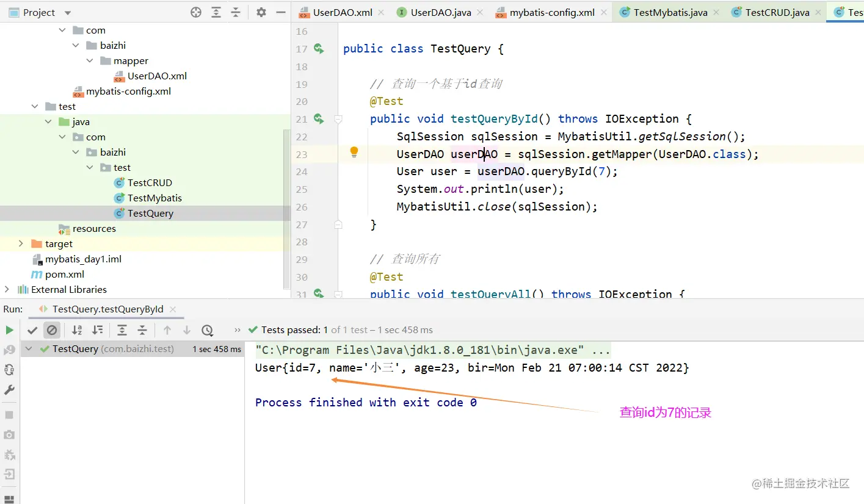Expand the target folder chevron
The image size is (864, 504).
pyautogui.click(x=21, y=243)
